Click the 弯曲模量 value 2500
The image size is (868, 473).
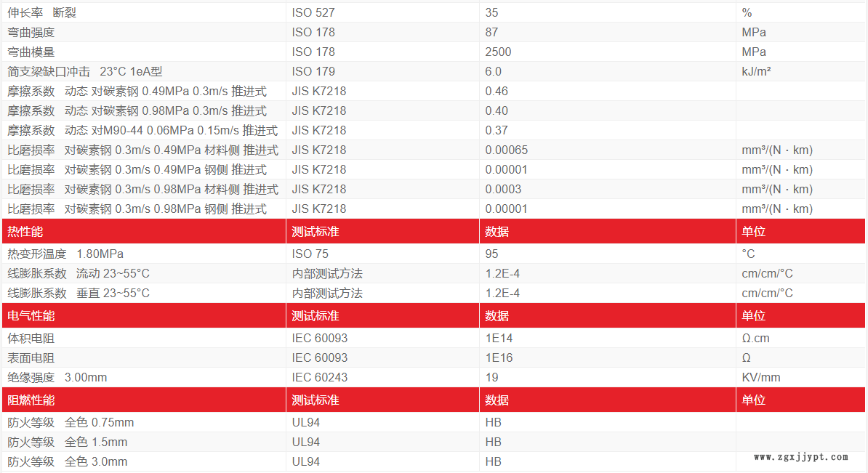tap(498, 52)
